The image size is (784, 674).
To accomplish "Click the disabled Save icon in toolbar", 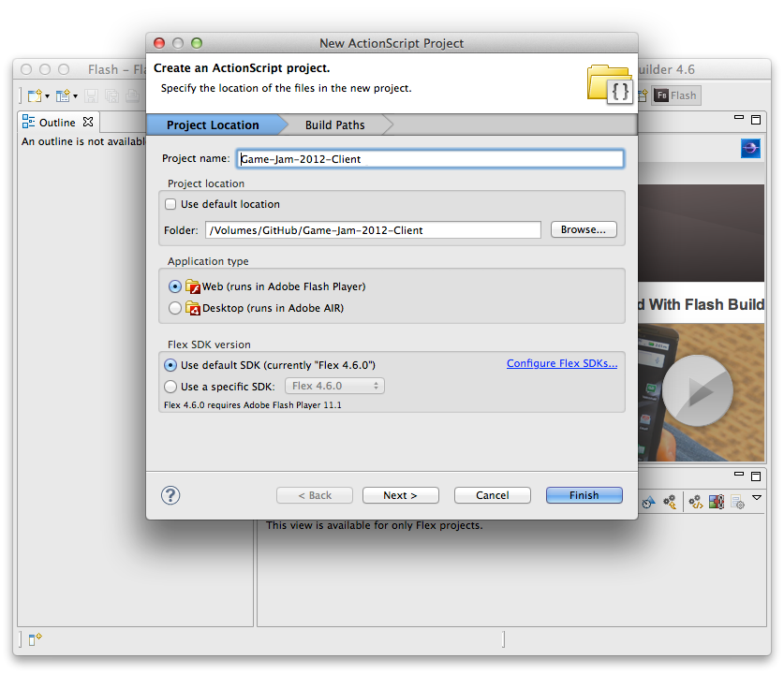I will click(x=91, y=95).
